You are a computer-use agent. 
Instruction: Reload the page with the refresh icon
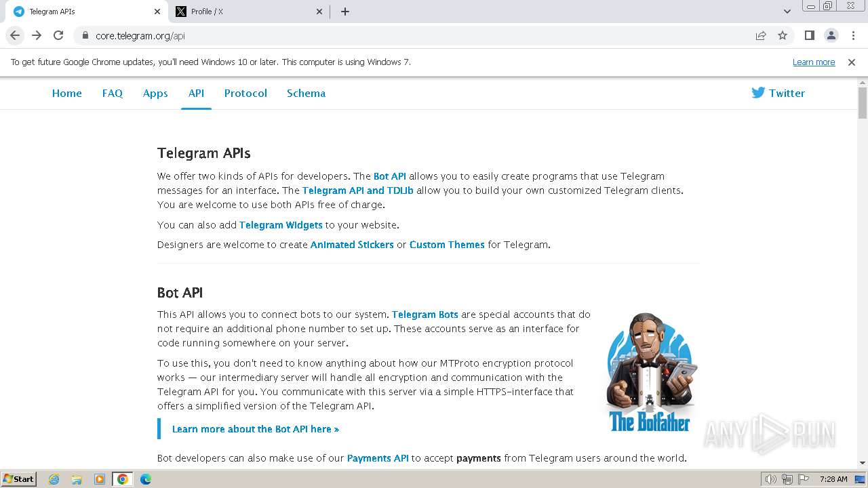pyautogui.click(x=58, y=35)
